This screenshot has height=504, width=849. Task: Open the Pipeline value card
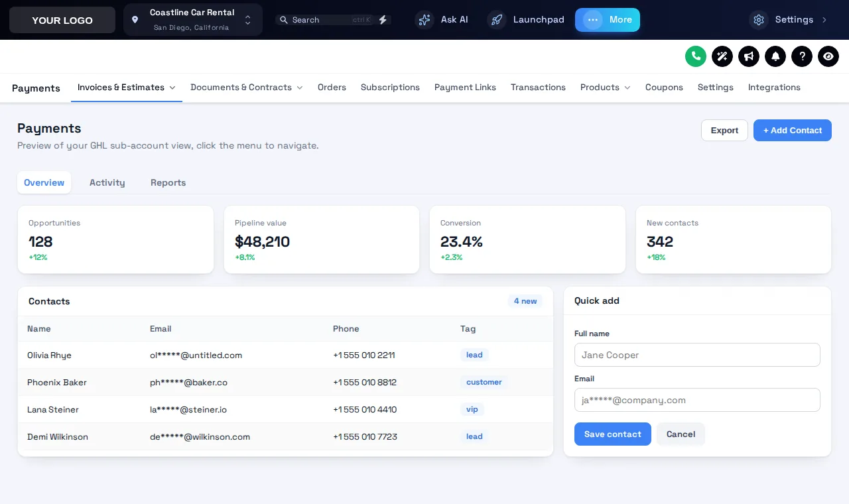point(322,239)
